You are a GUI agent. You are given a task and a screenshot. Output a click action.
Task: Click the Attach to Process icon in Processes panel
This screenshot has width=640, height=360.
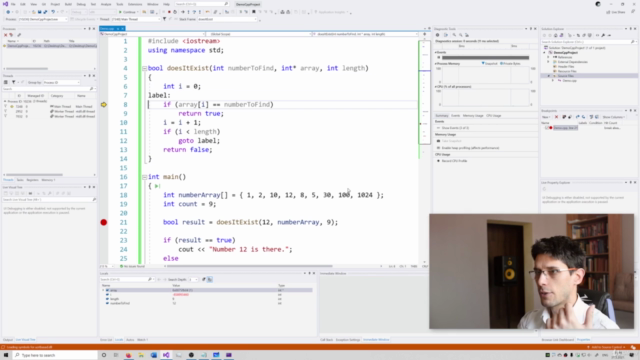tap(19, 35)
